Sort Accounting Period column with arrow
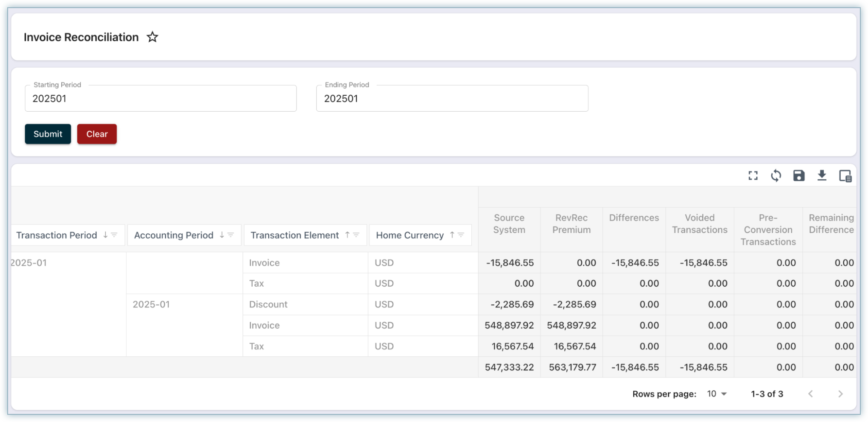Viewport: 868px width, 422px height. pyautogui.click(x=222, y=235)
